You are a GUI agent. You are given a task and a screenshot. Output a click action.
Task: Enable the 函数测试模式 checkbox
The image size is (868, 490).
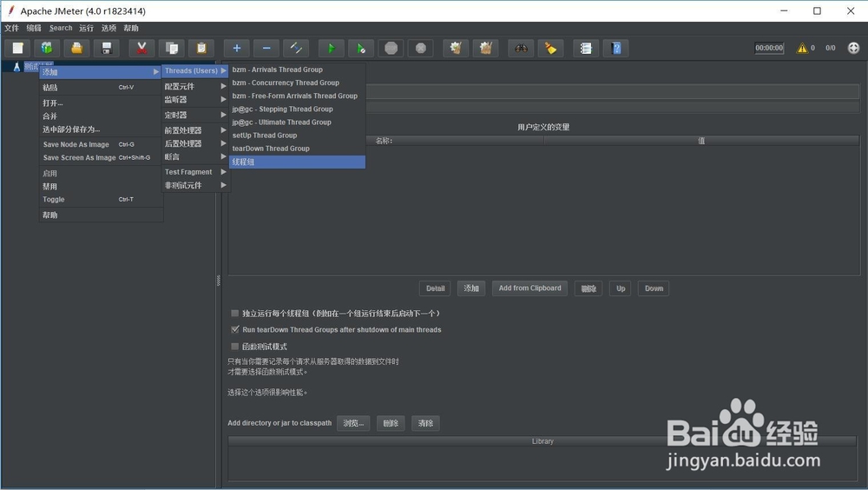click(234, 347)
